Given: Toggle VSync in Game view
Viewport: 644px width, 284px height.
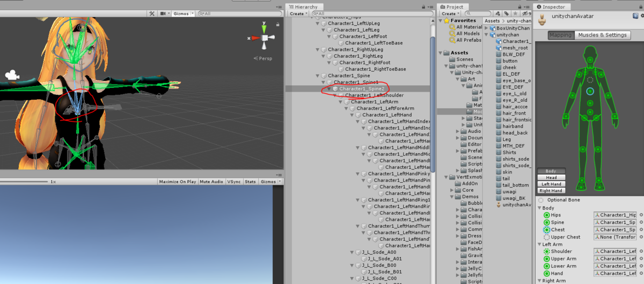Looking at the screenshot, I should coord(234,182).
